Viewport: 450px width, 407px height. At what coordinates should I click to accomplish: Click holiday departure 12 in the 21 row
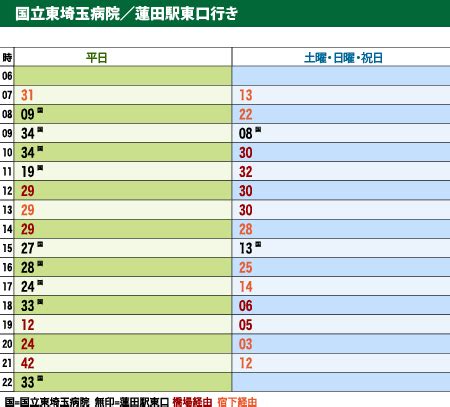[246, 363]
